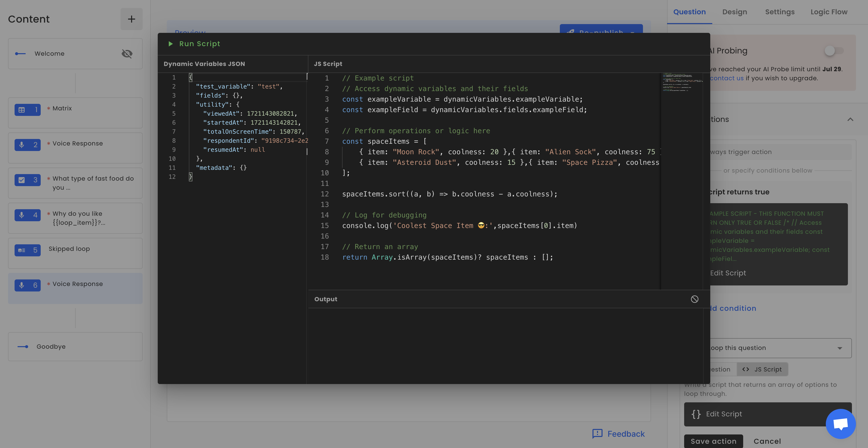The height and width of the screenshot is (448, 868).
Task: Click the clear output icon in Output panel
Action: [695, 299]
